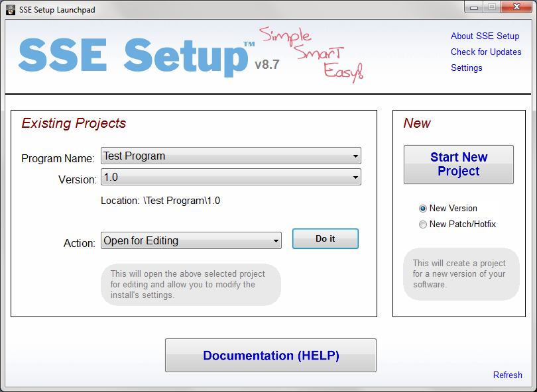Open the About SSE Setup link
The image size is (537, 392).
485,36
